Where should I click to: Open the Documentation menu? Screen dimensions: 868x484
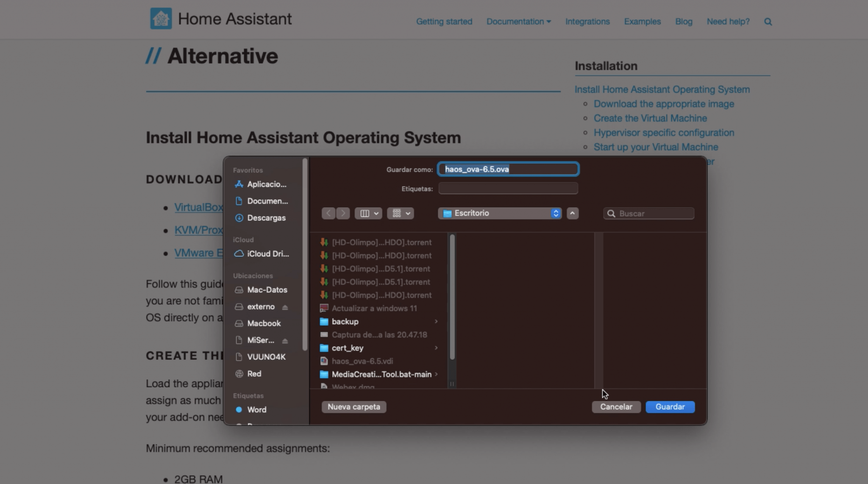click(x=519, y=22)
